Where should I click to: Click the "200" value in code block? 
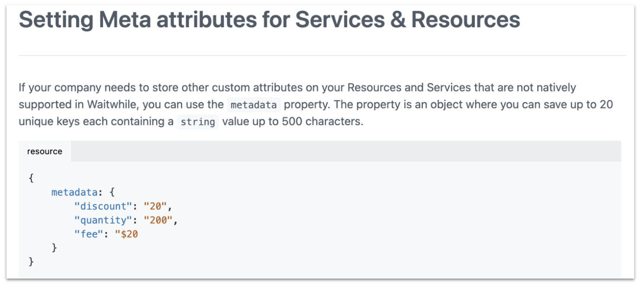click(x=158, y=220)
